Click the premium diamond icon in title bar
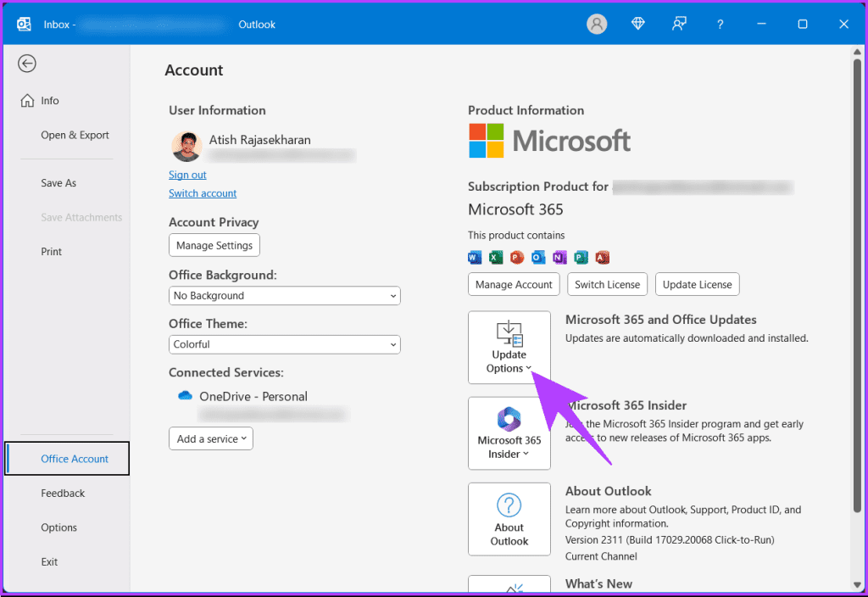Screen dimensions: 868x597 click(x=637, y=24)
